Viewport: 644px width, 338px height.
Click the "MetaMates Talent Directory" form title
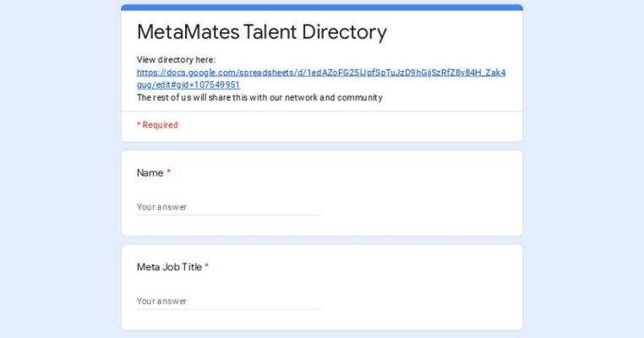pos(262,33)
